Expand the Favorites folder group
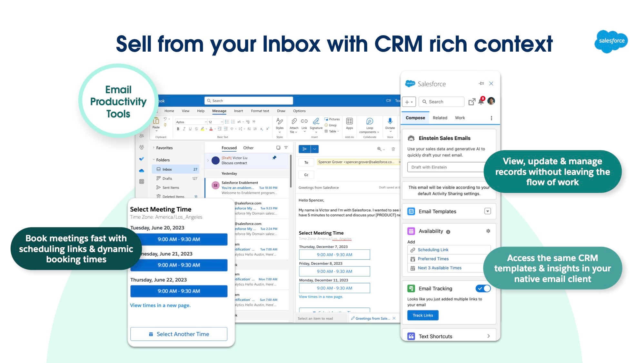 tap(154, 148)
